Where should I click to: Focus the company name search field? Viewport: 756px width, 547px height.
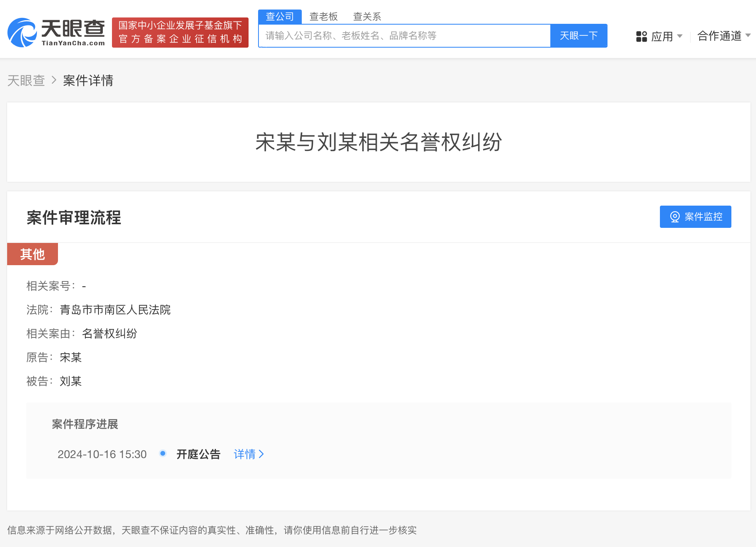(405, 36)
